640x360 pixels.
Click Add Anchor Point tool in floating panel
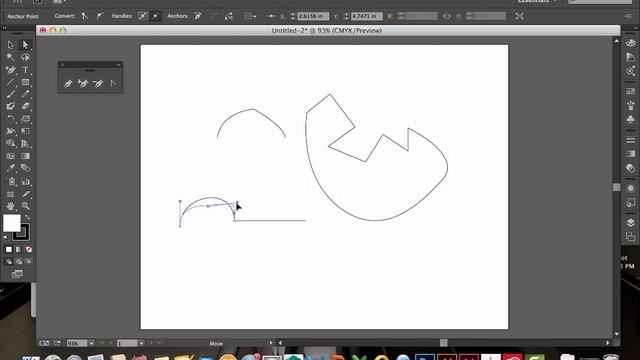[x=83, y=84]
